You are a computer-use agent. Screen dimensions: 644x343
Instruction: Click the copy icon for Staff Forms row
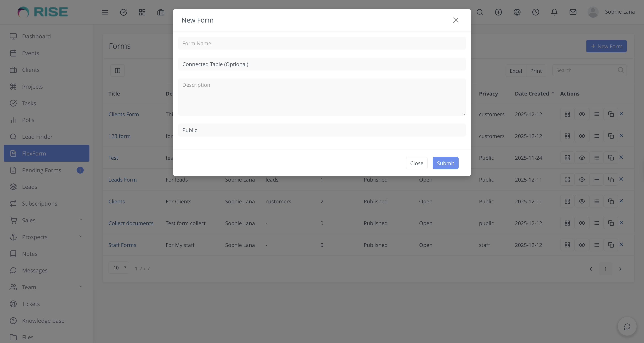point(611,245)
